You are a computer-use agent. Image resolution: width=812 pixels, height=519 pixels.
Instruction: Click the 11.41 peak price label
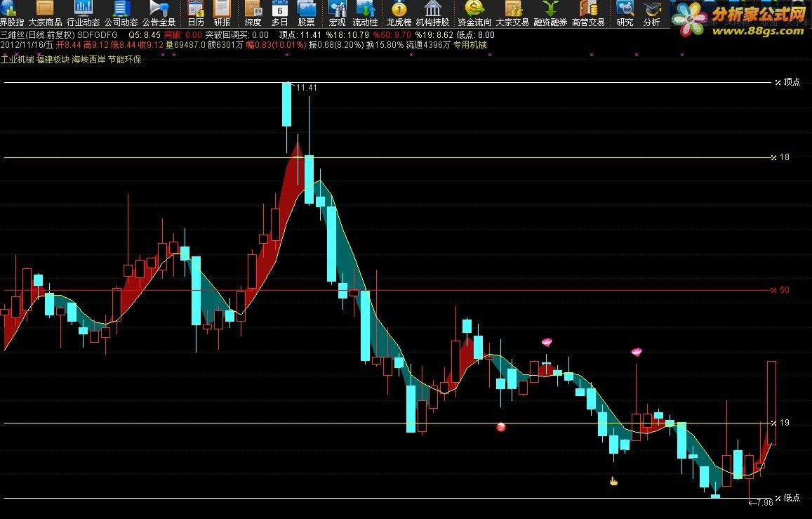[x=306, y=88]
